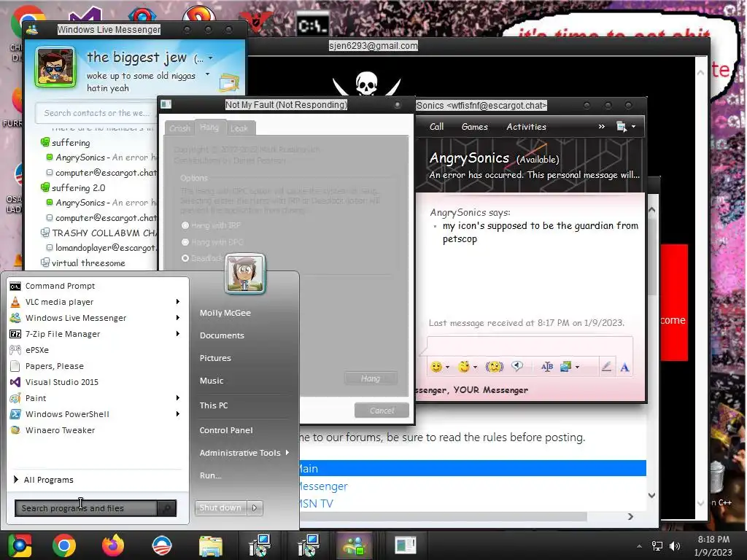Open the wink picker in chat toolbar
Image resolution: width=747 pixels, height=560 pixels.
coord(464,367)
